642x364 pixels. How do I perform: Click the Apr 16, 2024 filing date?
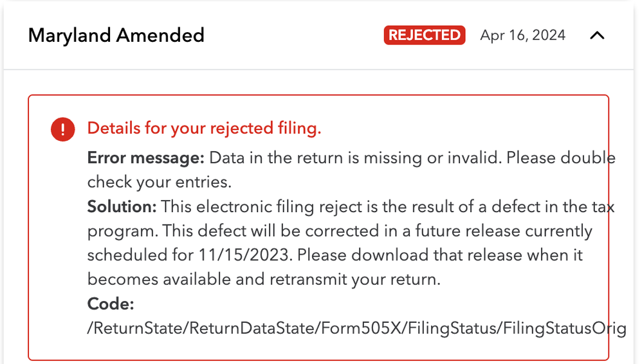click(x=522, y=35)
